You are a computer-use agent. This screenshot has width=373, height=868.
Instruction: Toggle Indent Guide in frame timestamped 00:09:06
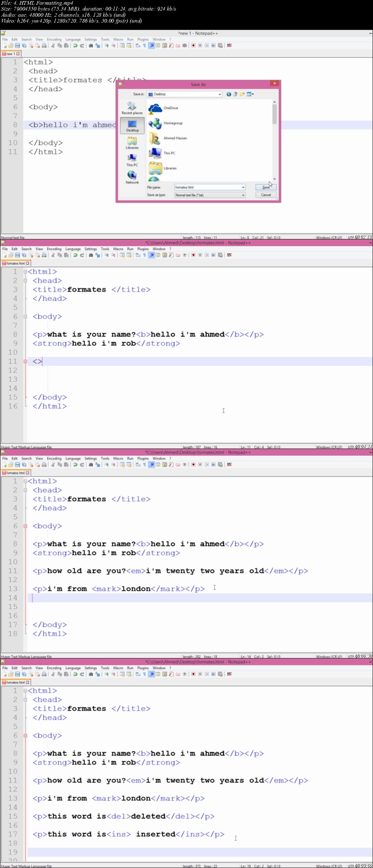pyautogui.click(x=151, y=674)
